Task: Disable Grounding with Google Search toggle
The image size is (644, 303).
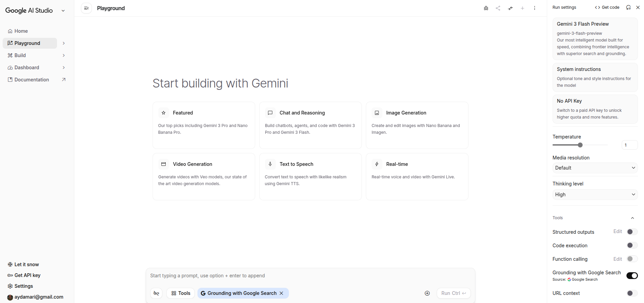Action: point(632,276)
